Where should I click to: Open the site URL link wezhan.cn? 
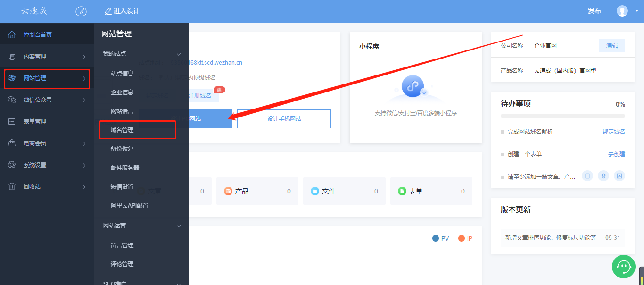pos(215,62)
